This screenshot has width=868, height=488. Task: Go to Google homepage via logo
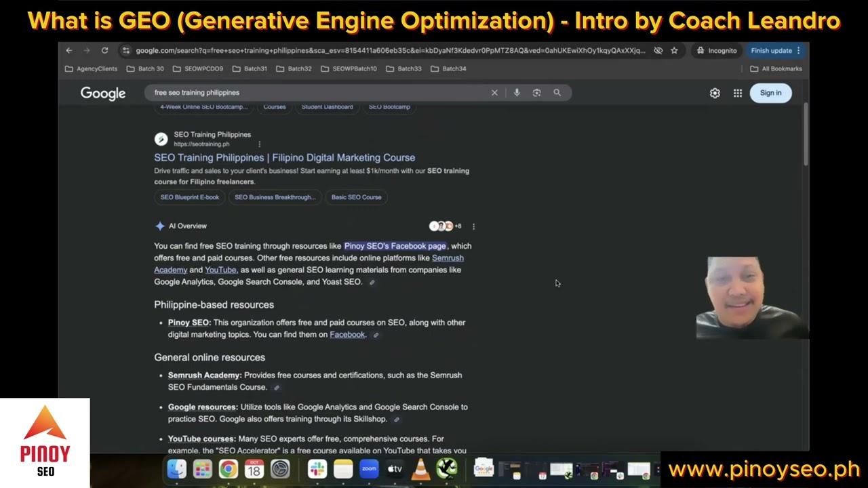click(x=103, y=94)
